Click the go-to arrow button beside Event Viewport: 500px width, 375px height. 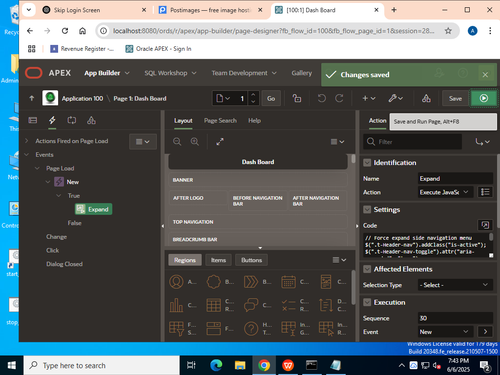pyautogui.click(x=485, y=331)
